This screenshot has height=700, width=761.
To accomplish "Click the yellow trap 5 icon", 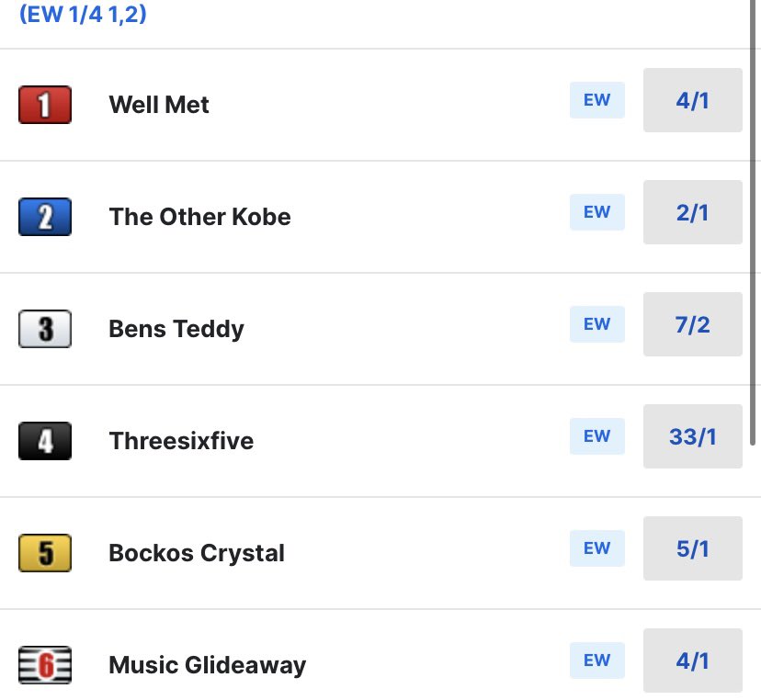I will (x=45, y=553).
